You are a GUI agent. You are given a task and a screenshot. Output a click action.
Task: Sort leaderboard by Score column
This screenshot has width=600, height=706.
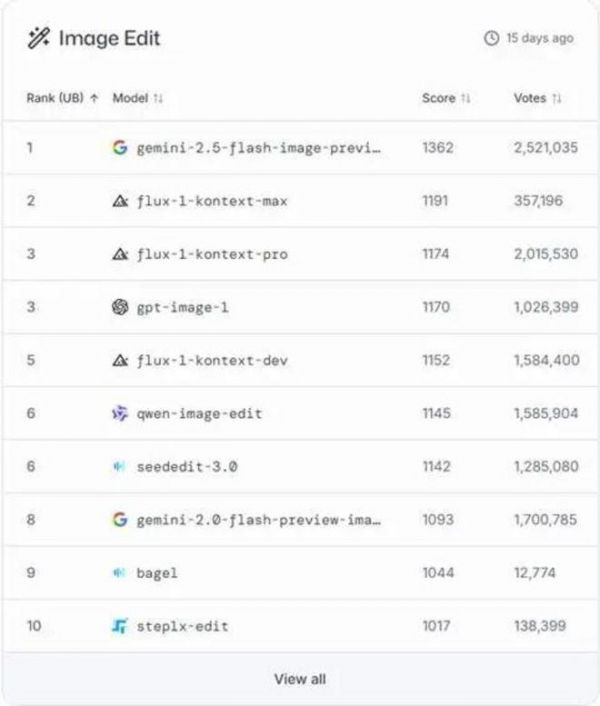[445, 98]
